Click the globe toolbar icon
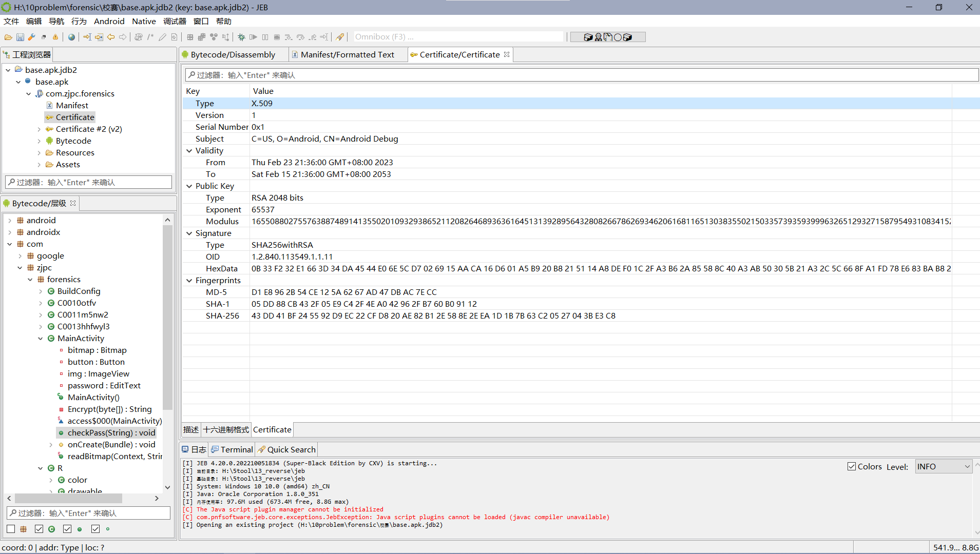This screenshot has height=554, width=980. click(x=71, y=37)
